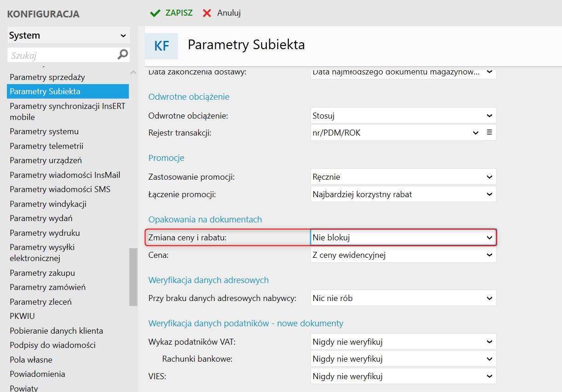Click the Odwrotne obciążenie section heading
The width and height of the screenshot is (562, 392).
(x=189, y=97)
